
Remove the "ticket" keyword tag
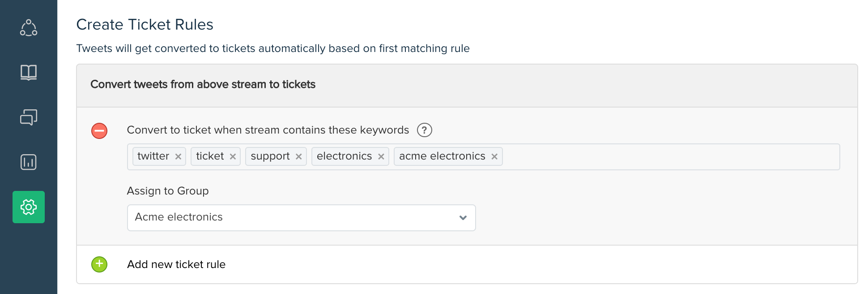coord(233,156)
